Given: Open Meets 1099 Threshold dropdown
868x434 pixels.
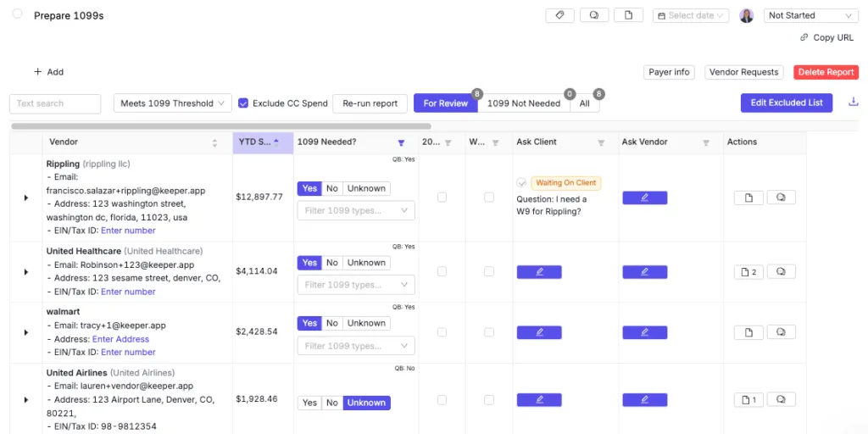Looking at the screenshot, I should pyautogui.click(x=173, y=103).
